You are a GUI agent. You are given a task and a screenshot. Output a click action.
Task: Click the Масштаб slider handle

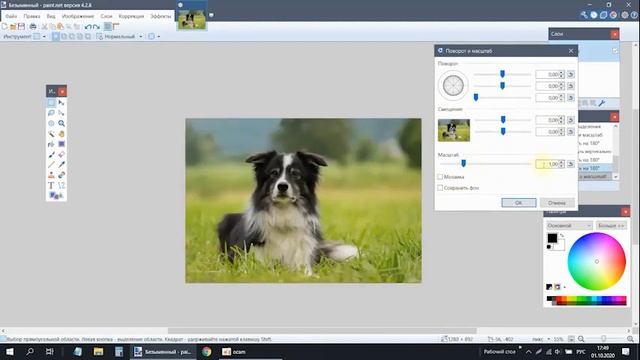[463, 163]
